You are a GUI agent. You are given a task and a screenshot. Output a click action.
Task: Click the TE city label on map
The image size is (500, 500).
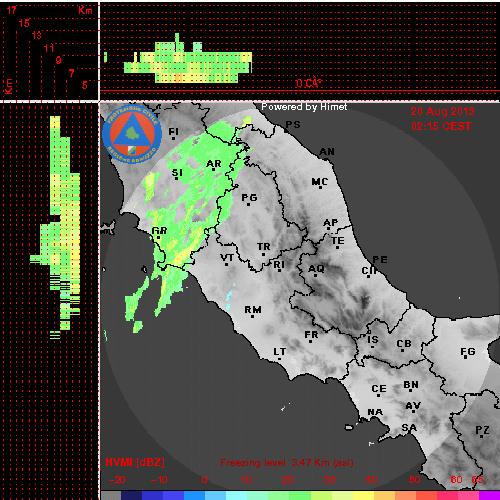pyautogui.click(x=338, y=241)
